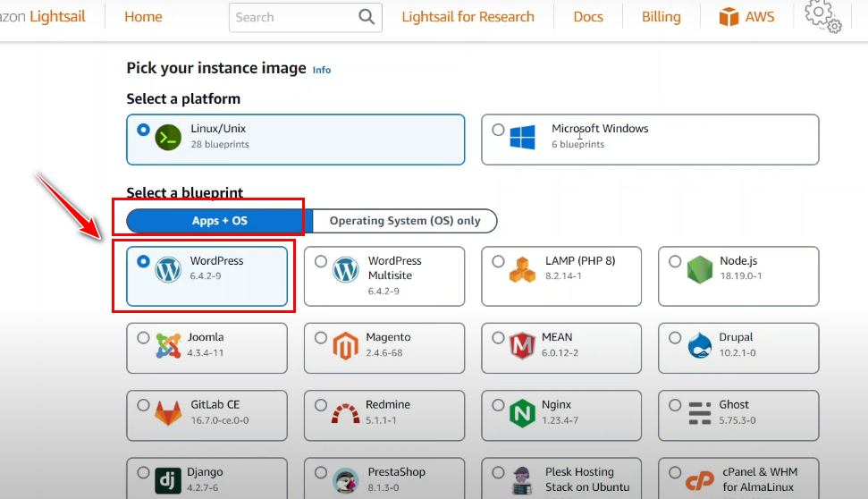
Task: Select the WordPress 6.4.2-9 radio button
Action: 143,261
